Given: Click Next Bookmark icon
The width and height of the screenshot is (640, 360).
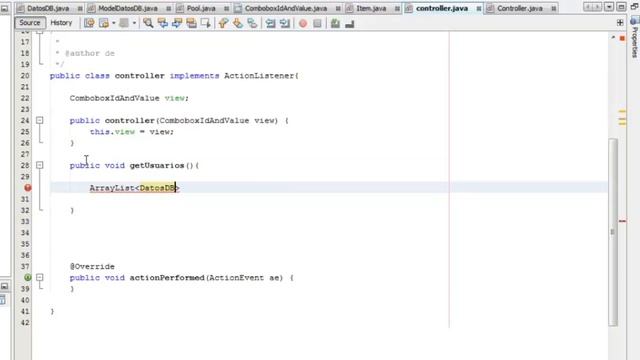Looking at the screenshot, I should point(238,23).
